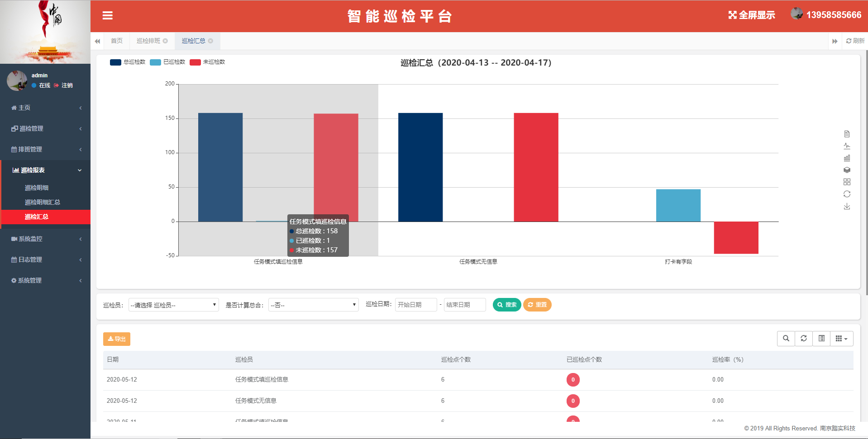Switch to the 首页 tab

(117, 41)
